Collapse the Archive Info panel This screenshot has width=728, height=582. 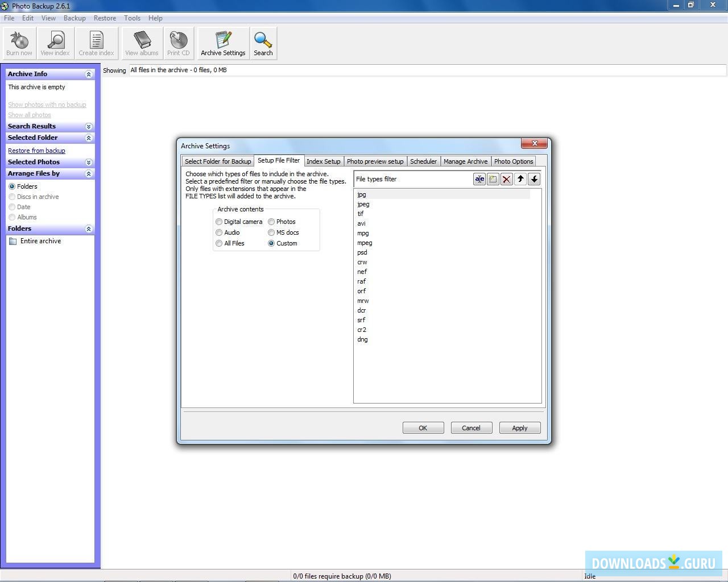point(89,74)
